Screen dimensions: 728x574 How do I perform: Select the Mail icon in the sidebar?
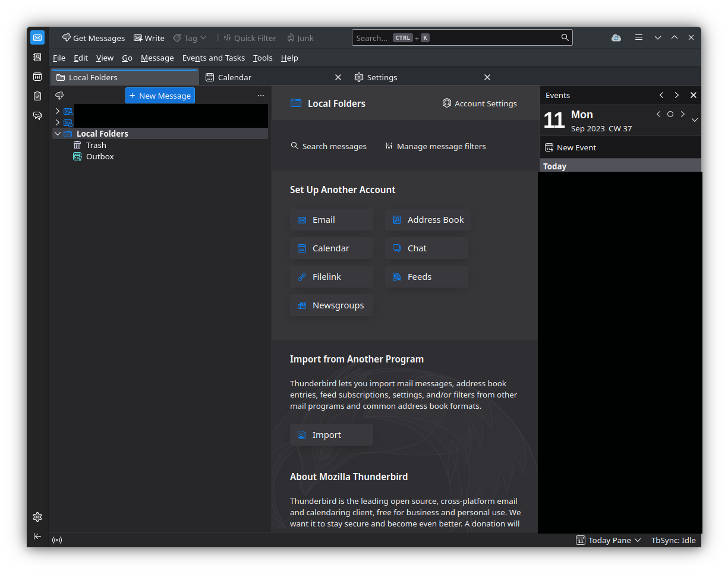tap(37, 37)
